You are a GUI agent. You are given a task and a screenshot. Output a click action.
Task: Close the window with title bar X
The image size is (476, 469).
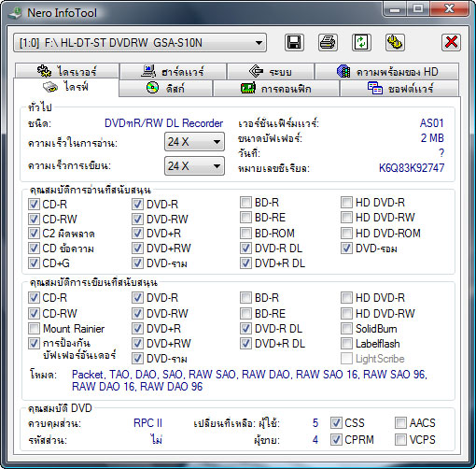click(449, 9)
